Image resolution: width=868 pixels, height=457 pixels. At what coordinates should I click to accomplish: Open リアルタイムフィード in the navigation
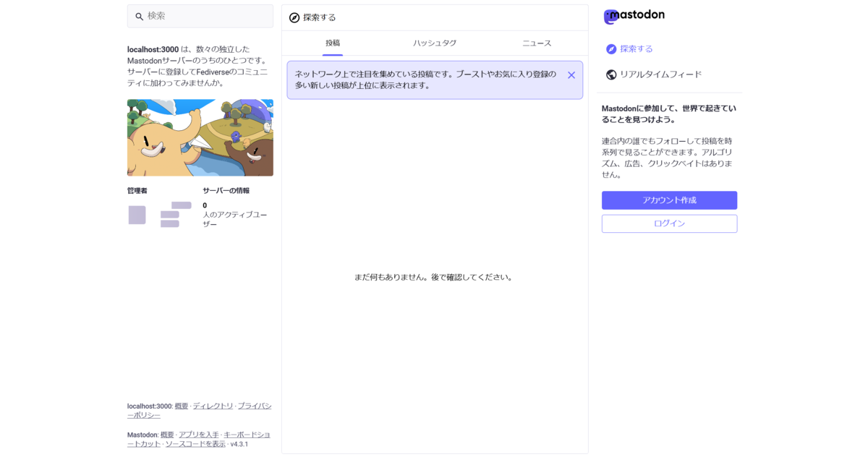click(654, 74)
